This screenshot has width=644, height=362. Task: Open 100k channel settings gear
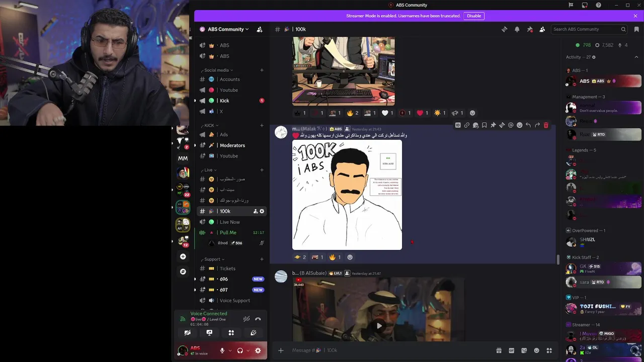pyautogui.click(x=262, y=211)
